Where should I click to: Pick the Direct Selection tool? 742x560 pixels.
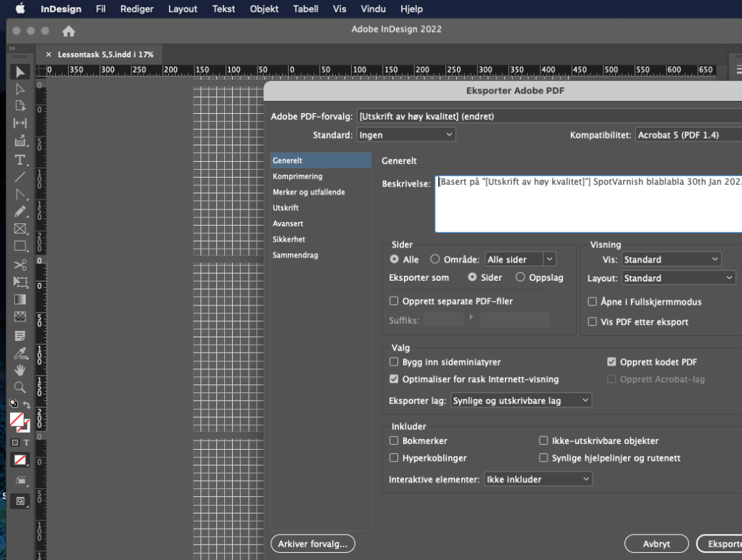coord(20,89)
